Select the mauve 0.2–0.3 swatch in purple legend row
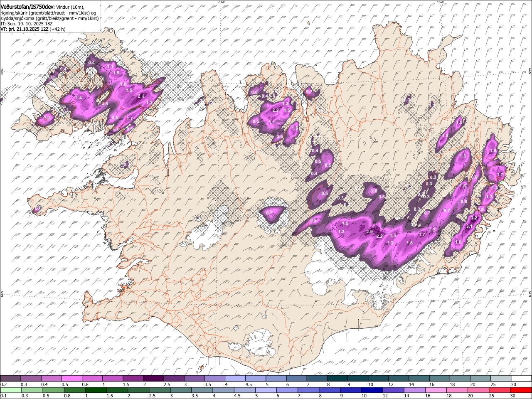 point(11,379)
